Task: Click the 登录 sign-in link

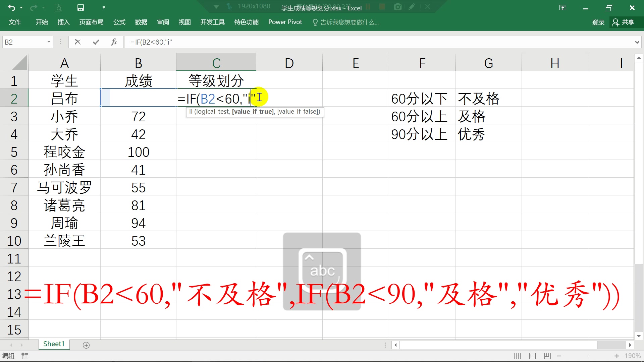Action: click(x=598, y=22)
